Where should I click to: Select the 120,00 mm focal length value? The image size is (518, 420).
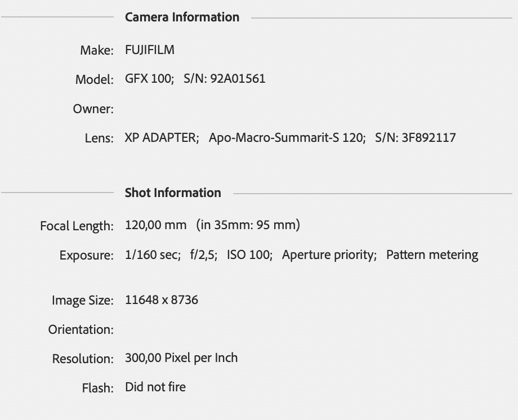155,225
